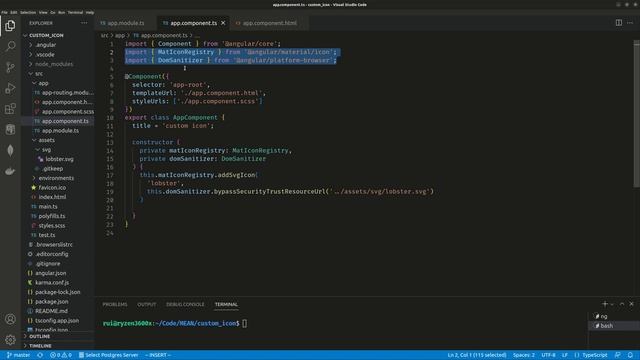The height and width of the screenshot is (360, 640).
Task: Open the Accounts menu icon
Action: [x=10, y=319]
